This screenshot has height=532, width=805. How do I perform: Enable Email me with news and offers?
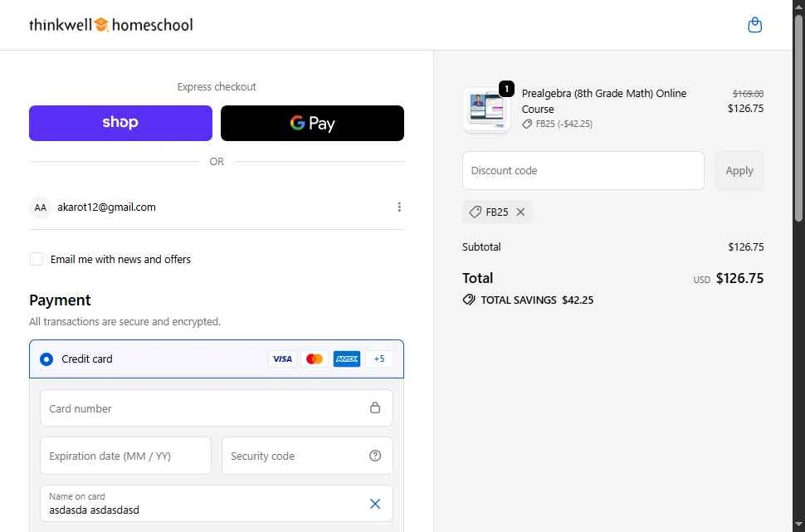37,259
